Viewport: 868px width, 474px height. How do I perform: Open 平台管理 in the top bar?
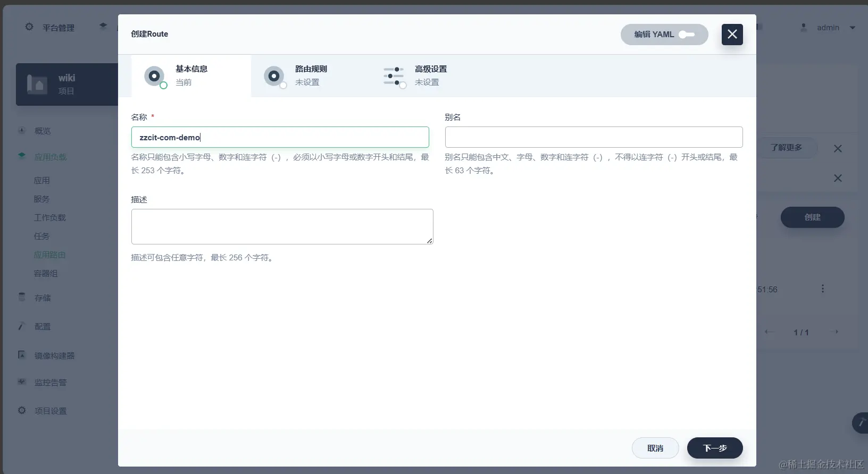point(59,28)
